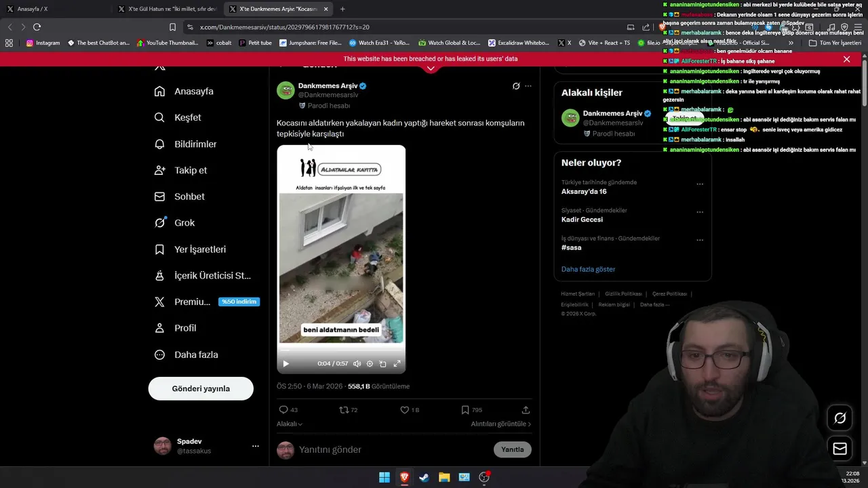This screenshot has height=488, width=868.
Task: Share the tweet
Action: click(526, 410)
